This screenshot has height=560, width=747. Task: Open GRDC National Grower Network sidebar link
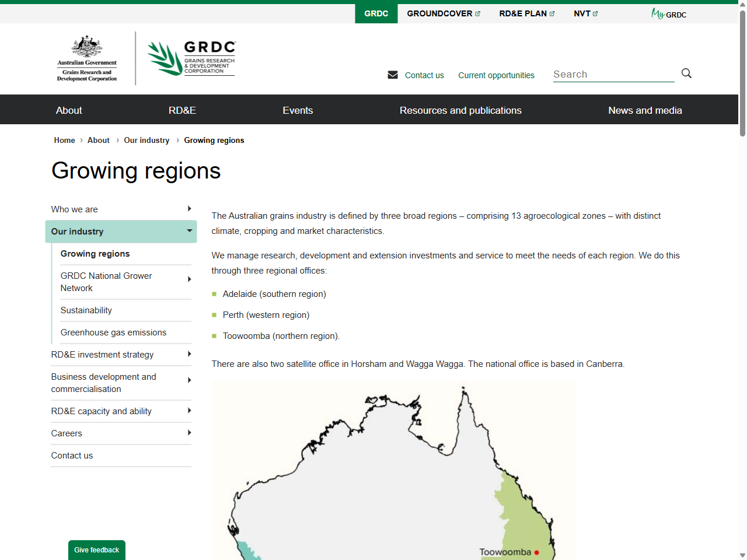(x=106, y=282)
